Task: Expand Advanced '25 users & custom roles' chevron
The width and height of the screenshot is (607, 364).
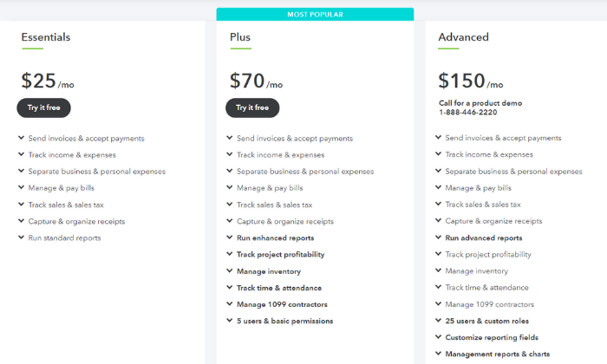Action: 438,321
